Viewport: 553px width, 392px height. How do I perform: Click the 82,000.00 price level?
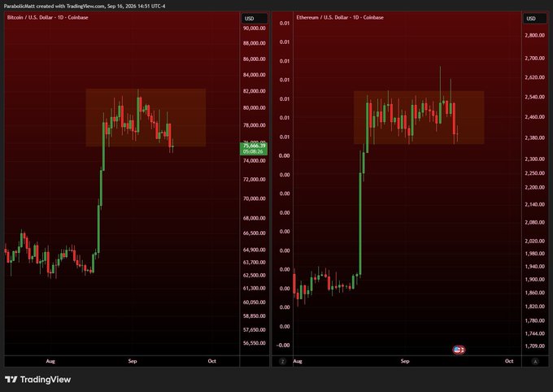point(255,91)
